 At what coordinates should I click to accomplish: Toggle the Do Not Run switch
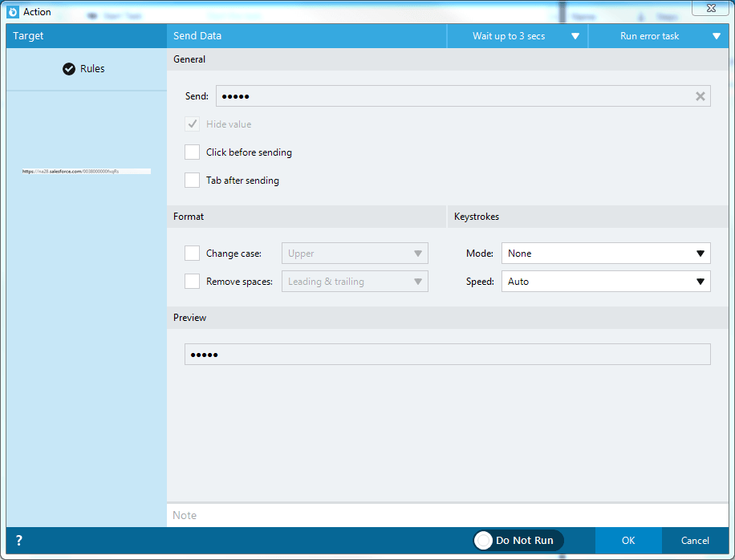tap(518, 540)
